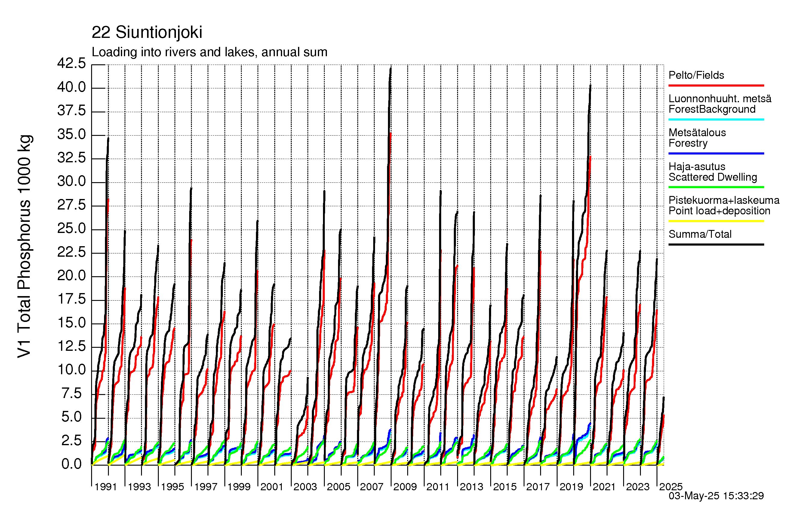This screenshot has width=812, height=511.
Task: Click the y-axis value 15.0
Action: point(72,323)
